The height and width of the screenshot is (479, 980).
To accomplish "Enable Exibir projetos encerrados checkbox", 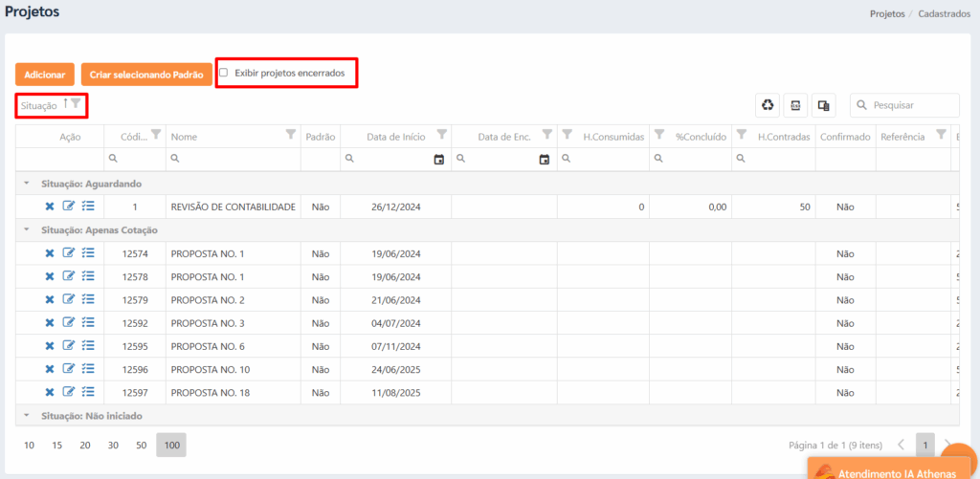I will point(224,73).
